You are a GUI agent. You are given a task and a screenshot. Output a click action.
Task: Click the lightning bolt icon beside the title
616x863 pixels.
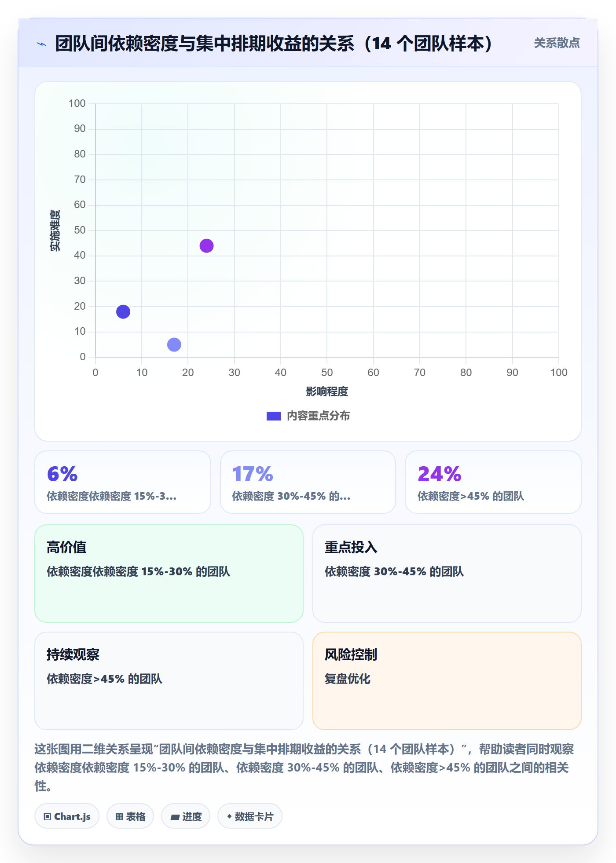[42, 44]
